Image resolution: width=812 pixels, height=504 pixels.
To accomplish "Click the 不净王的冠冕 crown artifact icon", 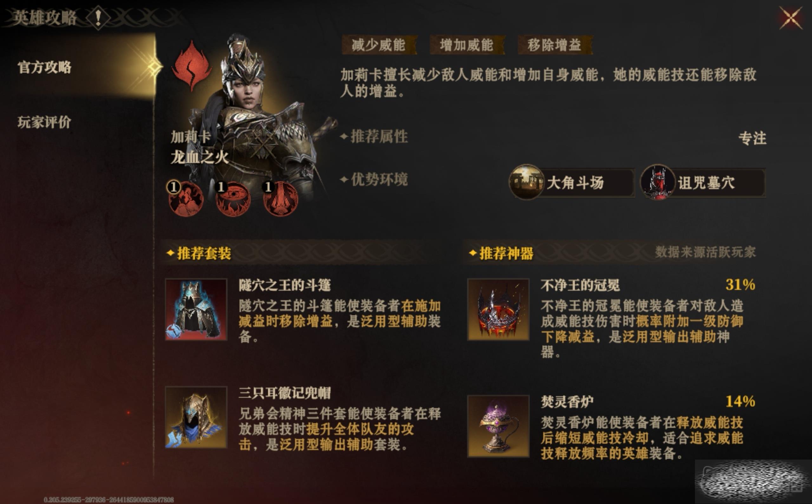I will 498,309.
